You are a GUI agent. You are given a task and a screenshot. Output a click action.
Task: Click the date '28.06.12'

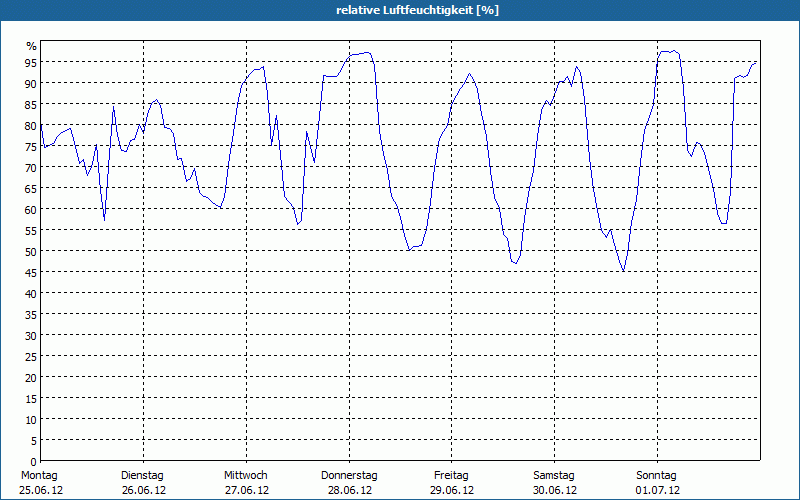point(349,491)
